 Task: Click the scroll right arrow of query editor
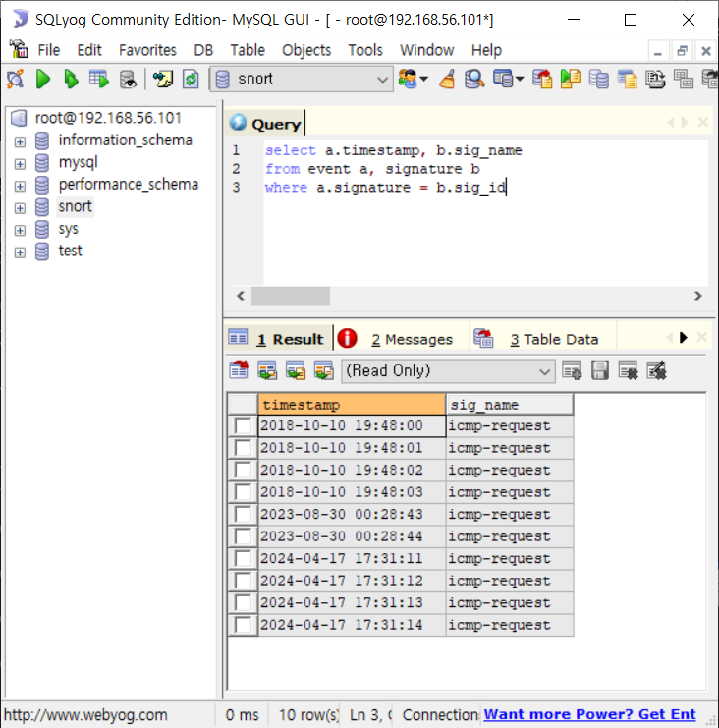click(x=697, y=296)
